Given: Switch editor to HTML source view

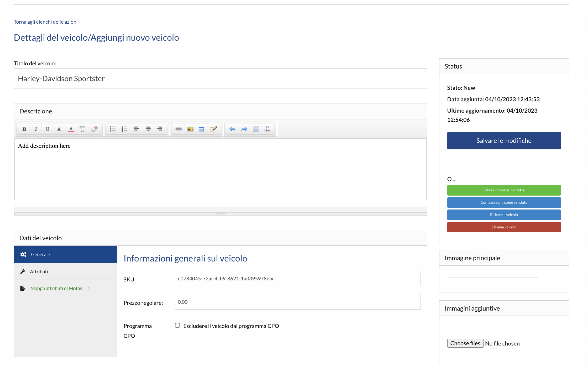Looking at the screenshot, I should (x=267, y=129).
